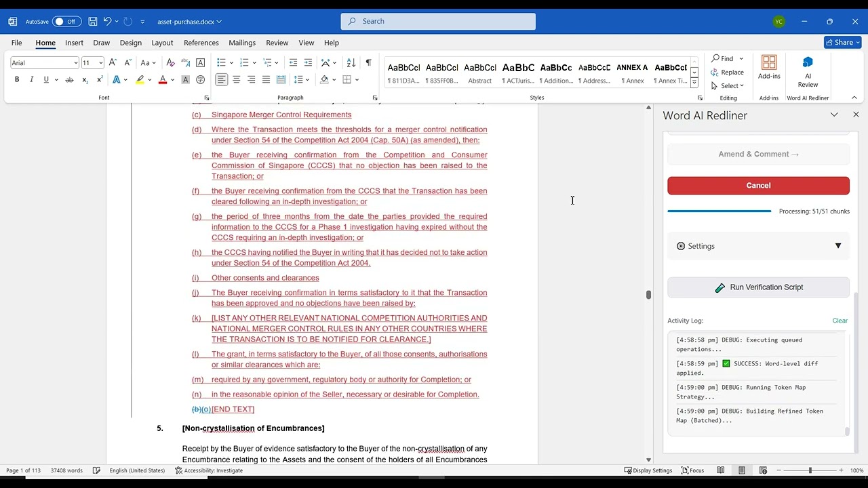This screenshot has width=868, height=488.
Task: Clear all formatting icon
Action: click(x=170, y=62)
